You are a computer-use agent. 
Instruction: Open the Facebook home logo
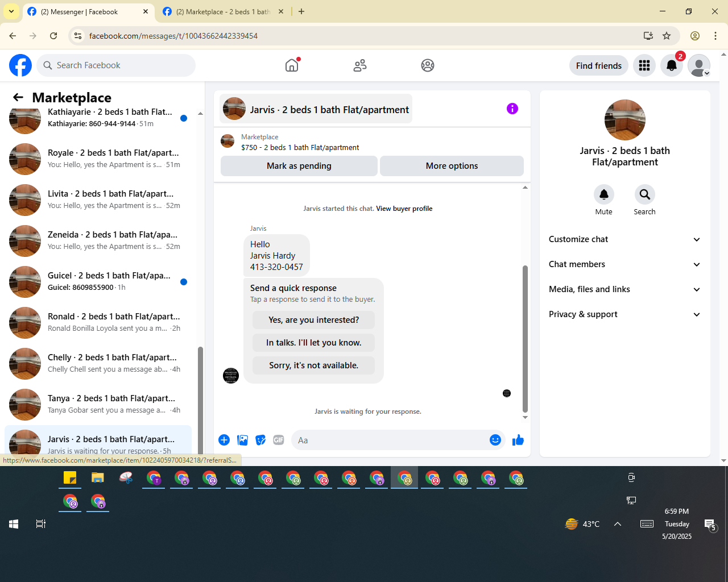pyautogui.click(x=20, y=65)
